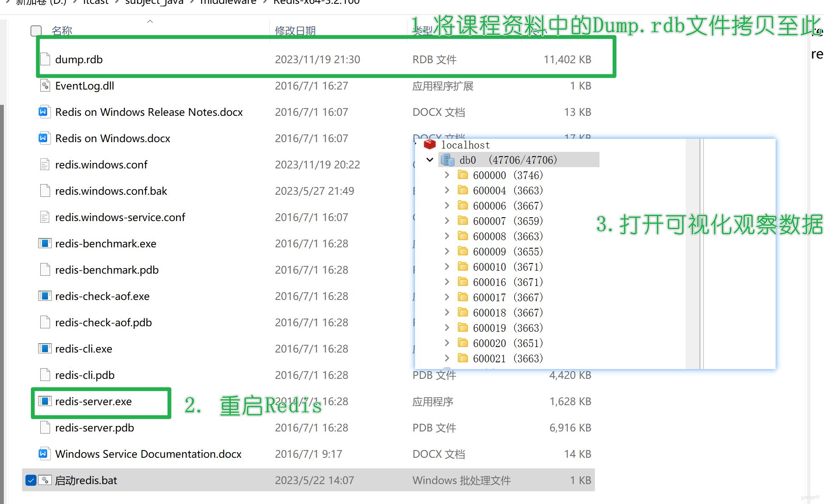Select the redis.windows.conf file name
Viewport: 824px width, 504px height.
101,165
